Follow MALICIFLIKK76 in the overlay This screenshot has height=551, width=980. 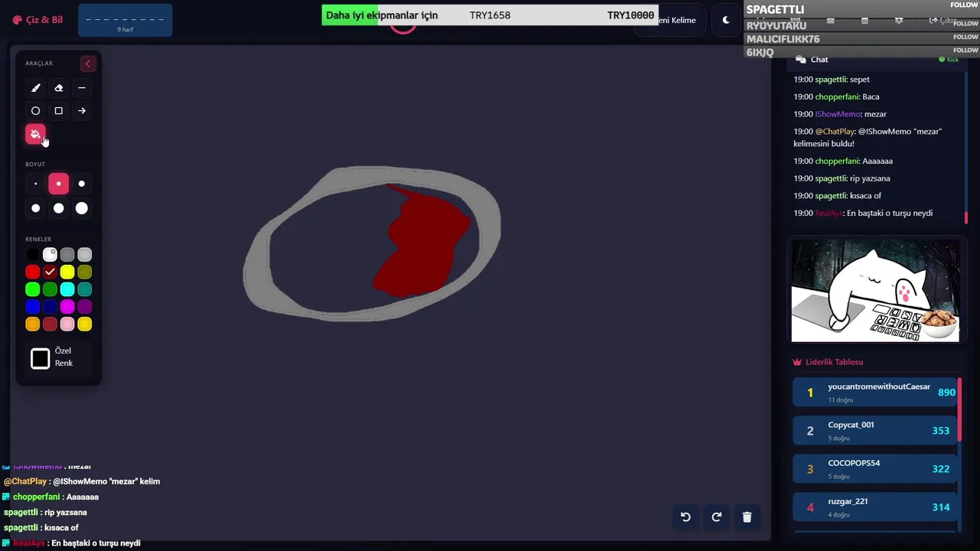point(965,37)
